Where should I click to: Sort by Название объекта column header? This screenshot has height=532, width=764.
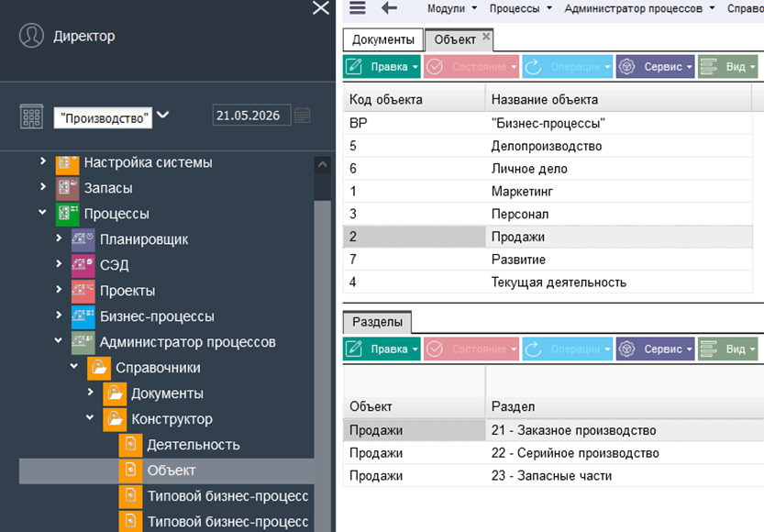[619, 99]
